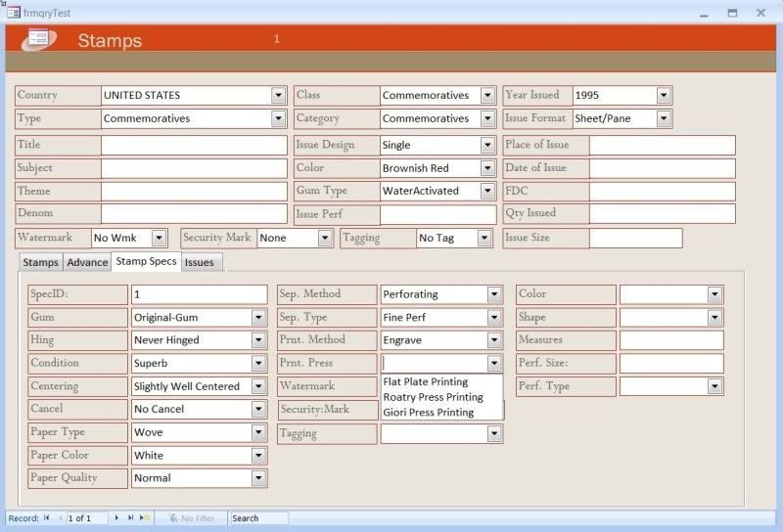Open the Brownish Red Color dropdown
This screenshot has height=532, width=783.
(487, 167)
